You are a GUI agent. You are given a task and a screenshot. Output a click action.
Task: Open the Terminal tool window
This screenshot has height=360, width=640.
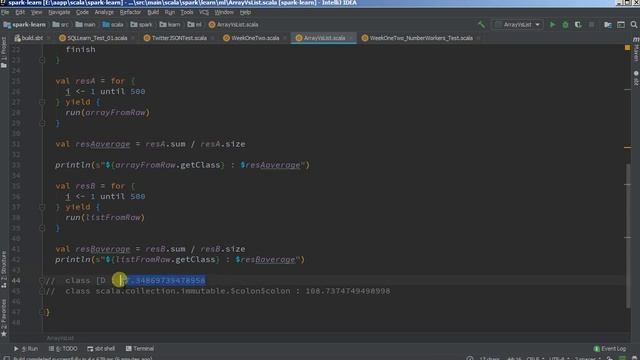point(140,349)
